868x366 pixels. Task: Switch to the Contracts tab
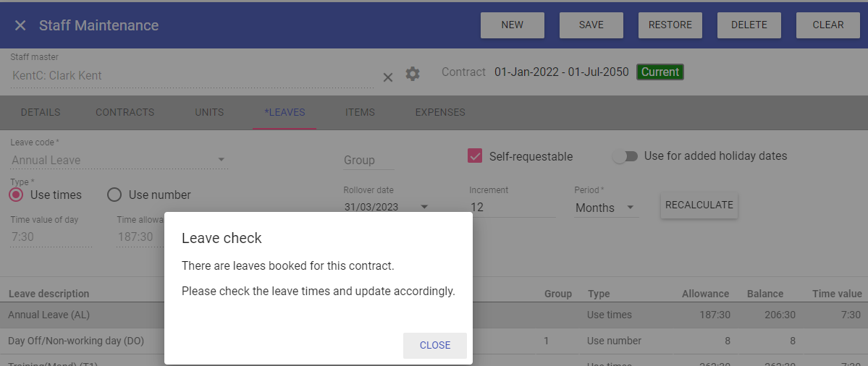click(125, 112)
